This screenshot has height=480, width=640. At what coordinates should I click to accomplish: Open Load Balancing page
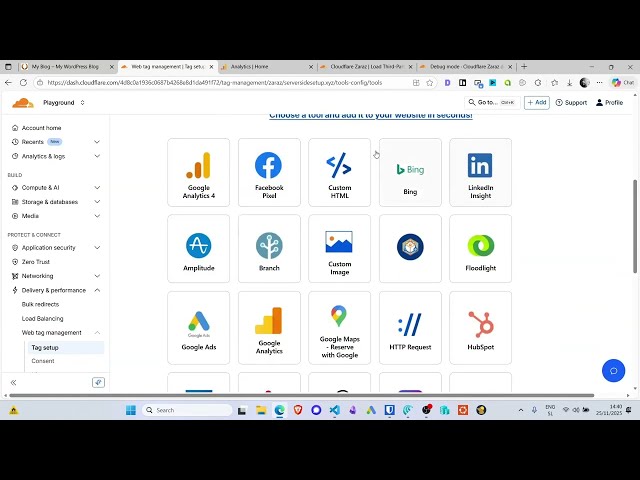click(42, 318)
